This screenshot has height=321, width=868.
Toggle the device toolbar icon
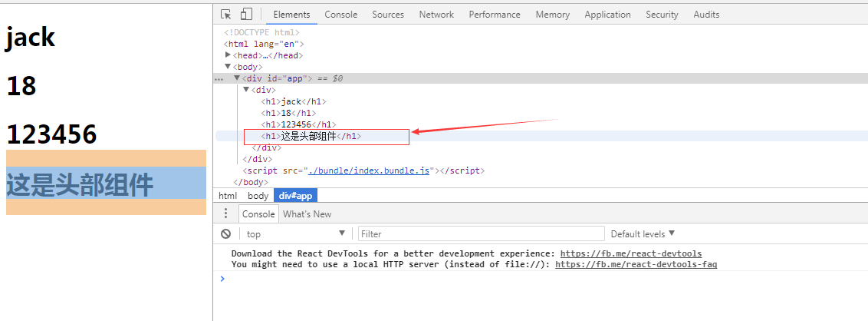click(246, 15)
